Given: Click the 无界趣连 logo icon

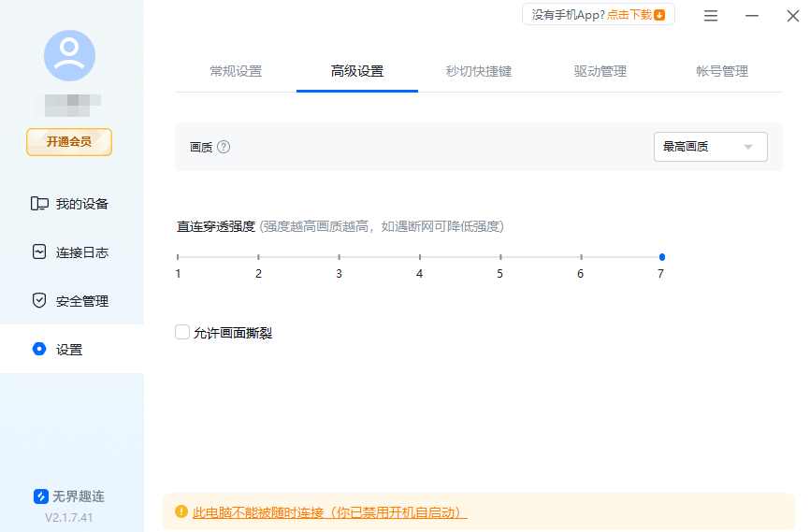Looking at the screenshot, I should (x=41, y=496).
